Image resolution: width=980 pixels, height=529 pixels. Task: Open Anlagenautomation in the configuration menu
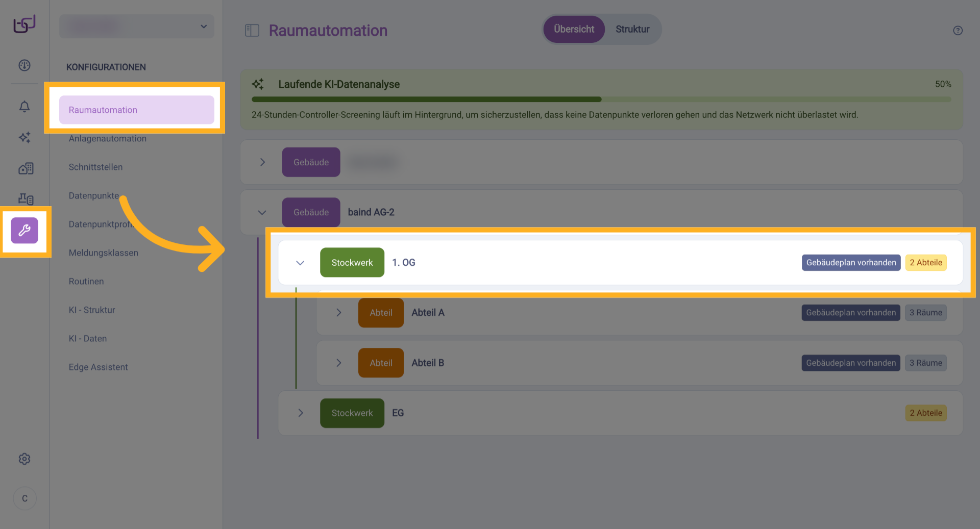coord(108,139)
